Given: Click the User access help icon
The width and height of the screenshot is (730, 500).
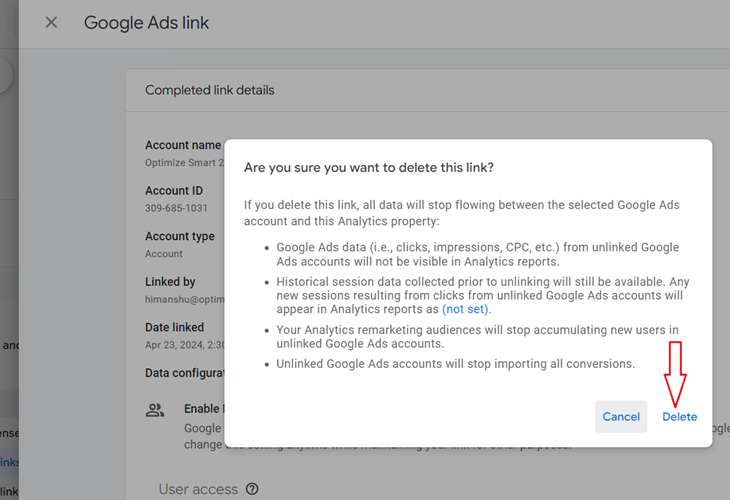Looking at the screenshot, I should (252, 489).
